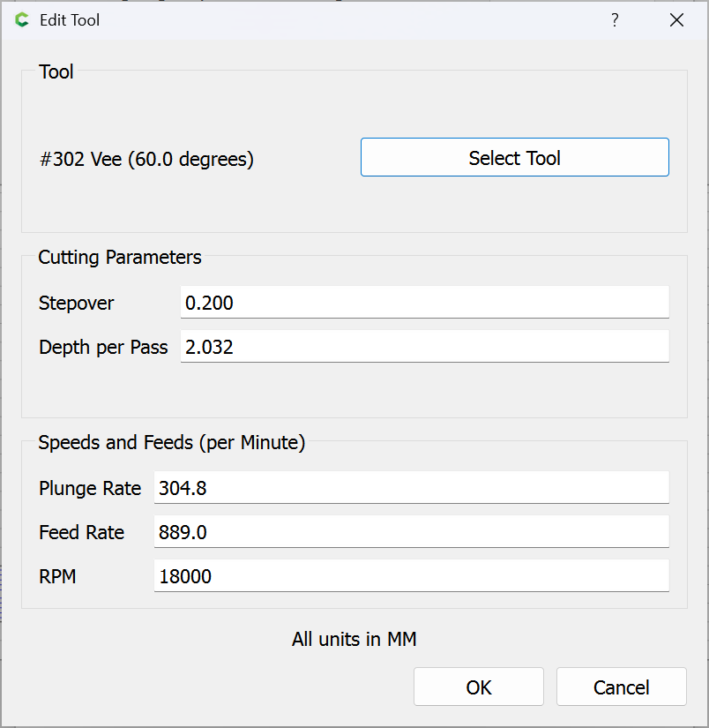The width and height of the screenshot is (709, 728).
Task: Click the Plunge Rate label
Action: coord(90,489)
